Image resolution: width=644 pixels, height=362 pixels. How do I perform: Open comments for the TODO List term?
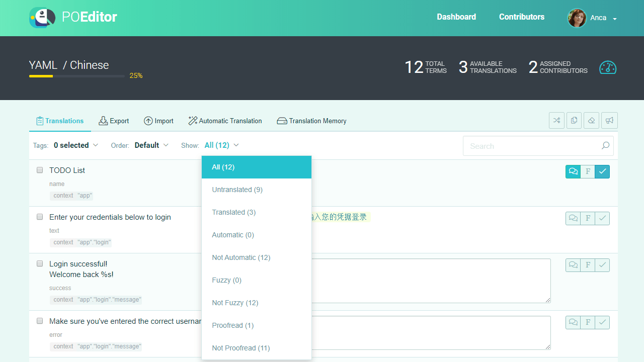573,171
